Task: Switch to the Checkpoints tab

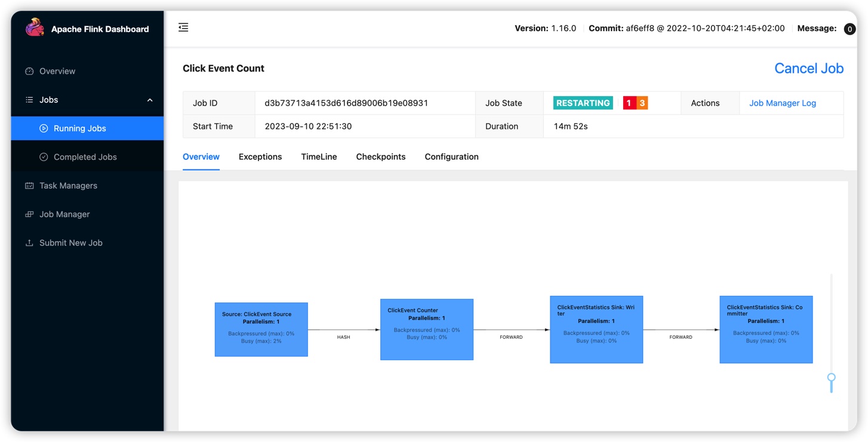Action: coord(380,157)
